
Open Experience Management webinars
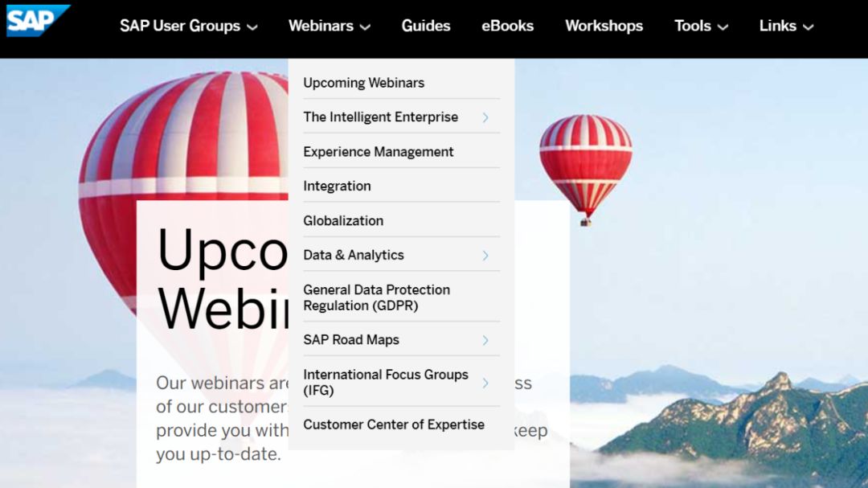pyautogui.click(x=378, y=152)
